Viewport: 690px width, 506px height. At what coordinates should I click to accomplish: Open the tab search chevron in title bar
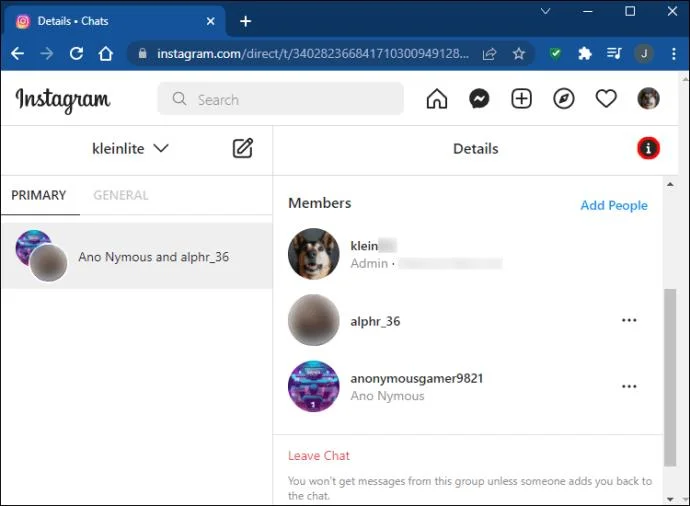click(546, 11)
